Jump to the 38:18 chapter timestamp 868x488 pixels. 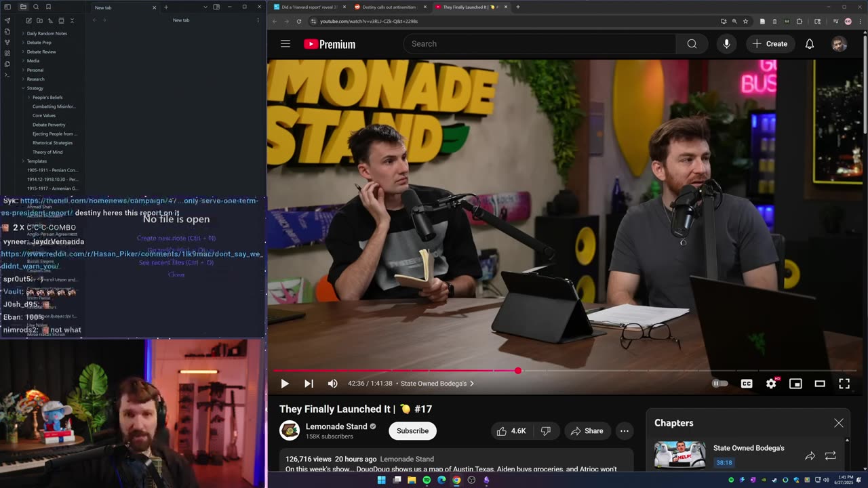724,462
